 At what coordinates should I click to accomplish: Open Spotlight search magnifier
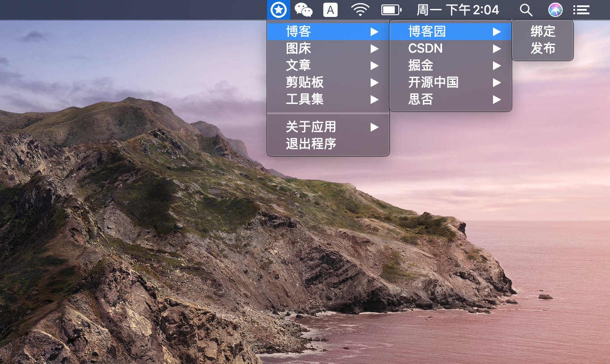click(526, 9)
